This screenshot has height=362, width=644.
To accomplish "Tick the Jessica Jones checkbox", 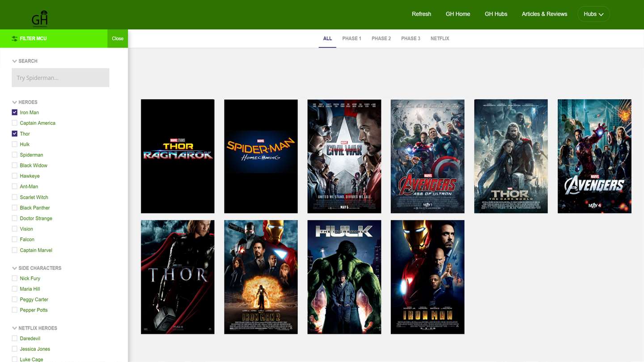I will point(15,349).
